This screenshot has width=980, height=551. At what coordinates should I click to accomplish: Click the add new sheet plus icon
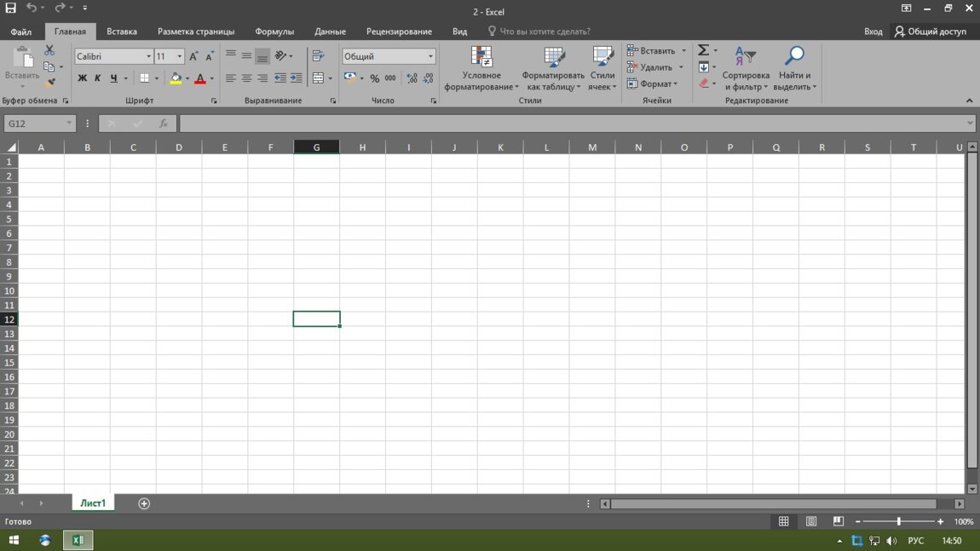tap(144, 503)
